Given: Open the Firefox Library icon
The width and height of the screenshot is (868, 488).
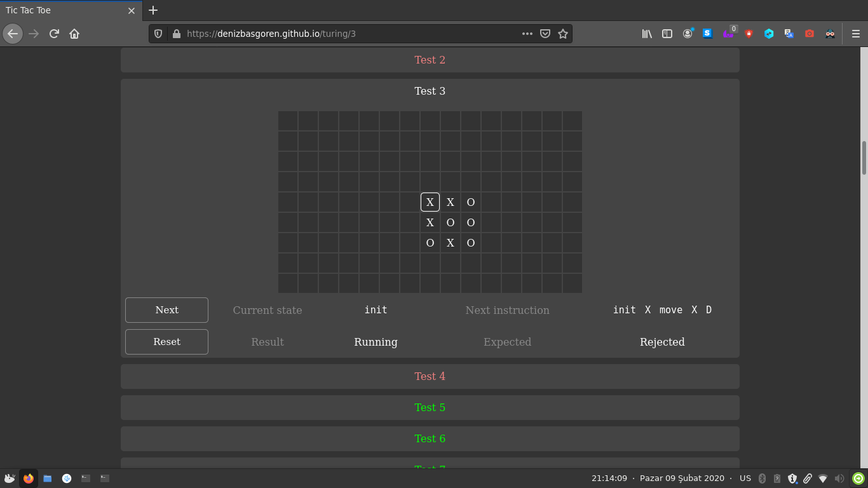Looking at the screenshot, I should (647, 34).
